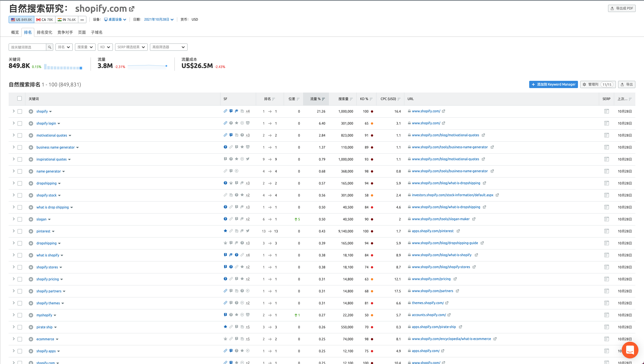Check the 'name generator' row checkbox
Screen dimensions: 644x364
[20, 171]
